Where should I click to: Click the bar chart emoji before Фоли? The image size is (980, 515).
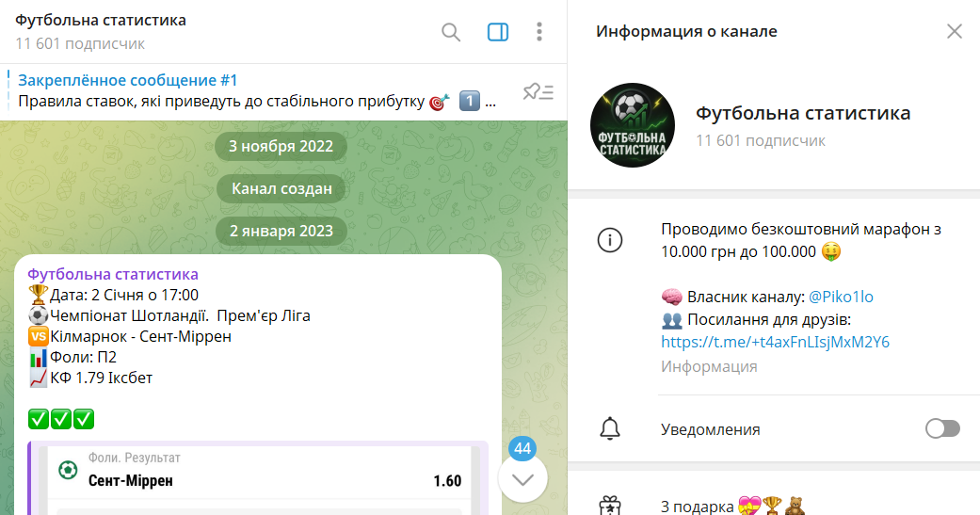point(38,357)
